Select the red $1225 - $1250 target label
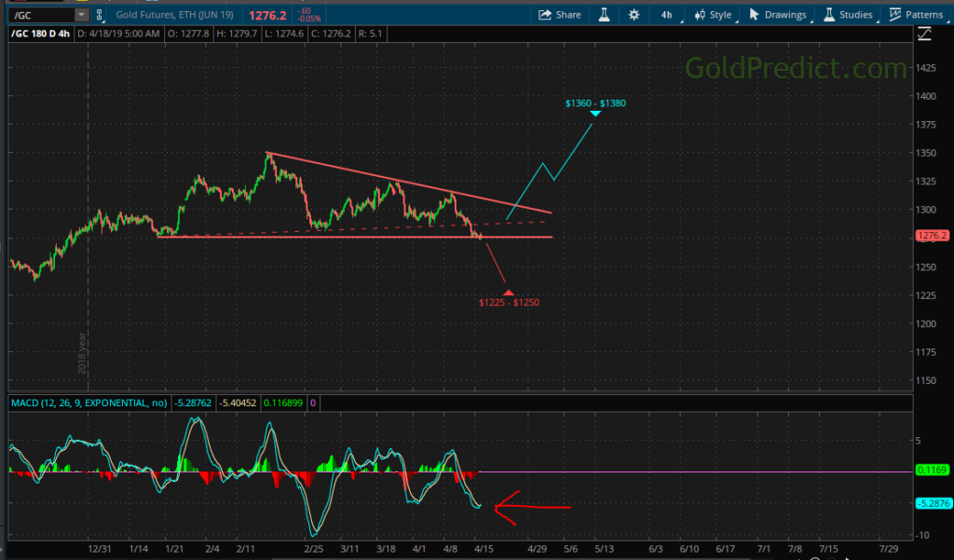The height and width of the screenshot is (560, 954). coord(508,303)
